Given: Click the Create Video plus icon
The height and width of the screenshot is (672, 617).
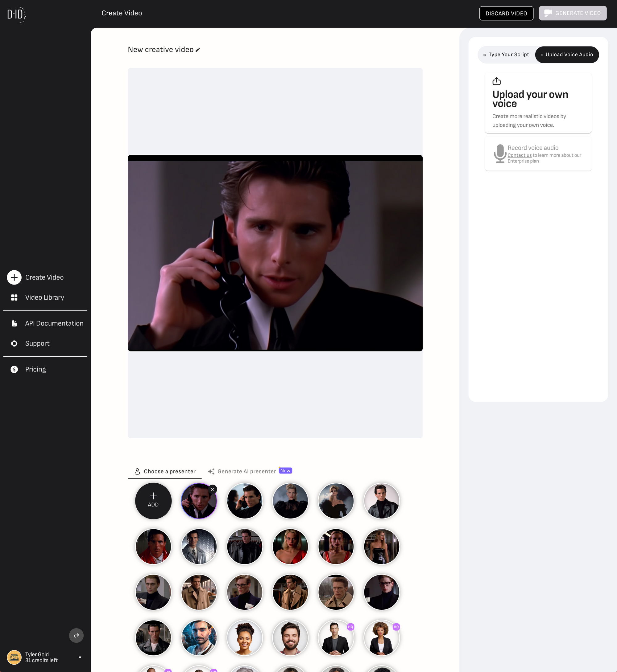Looking at the screenshot, I should tap(14, 277).
